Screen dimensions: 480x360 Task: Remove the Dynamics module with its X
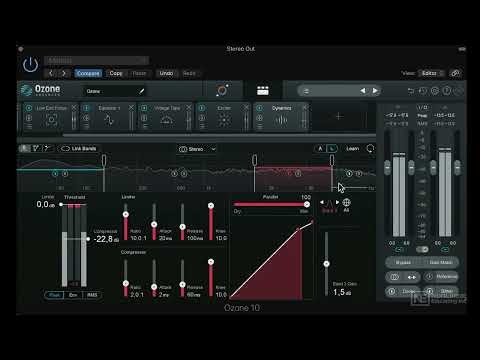[304, 107]
